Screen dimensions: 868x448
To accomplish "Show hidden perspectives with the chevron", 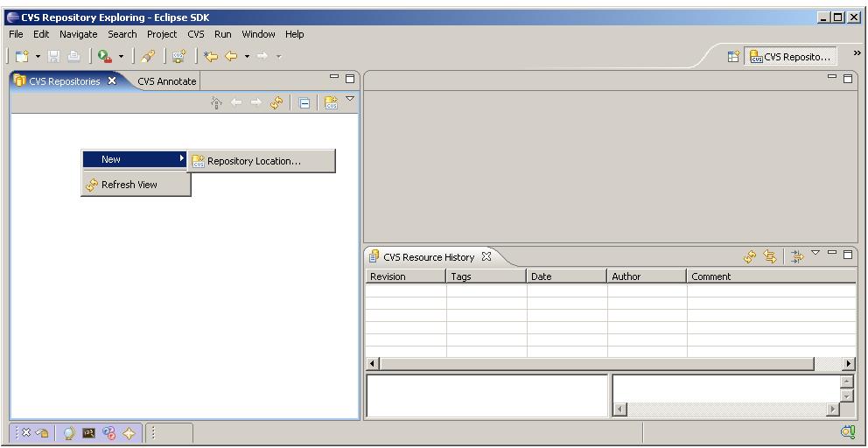I will point(857,53).
